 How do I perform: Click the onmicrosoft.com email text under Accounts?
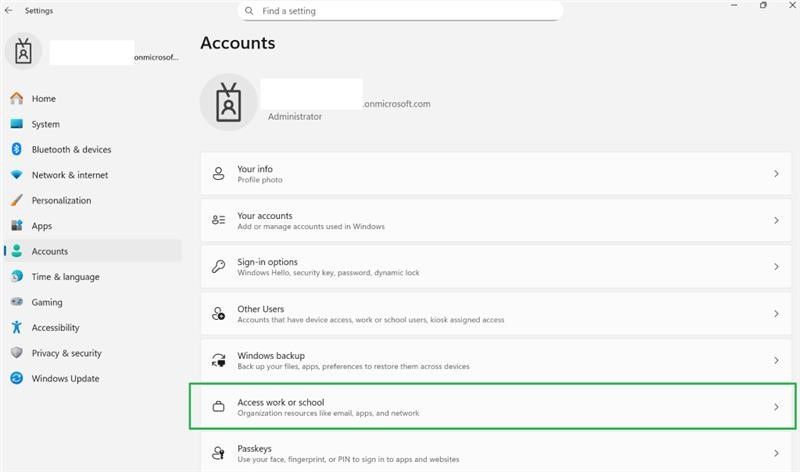pyautogui.click(x=397, y=104)
